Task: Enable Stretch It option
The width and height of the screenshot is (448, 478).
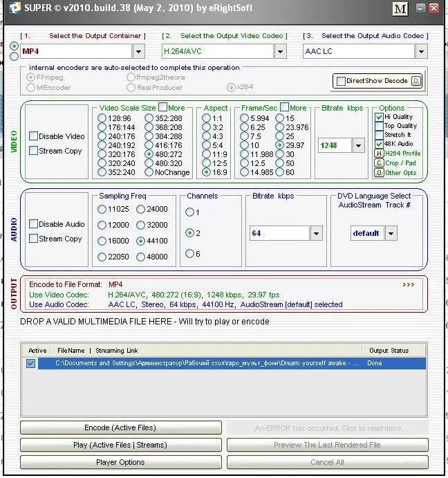Action: (379, 135)
